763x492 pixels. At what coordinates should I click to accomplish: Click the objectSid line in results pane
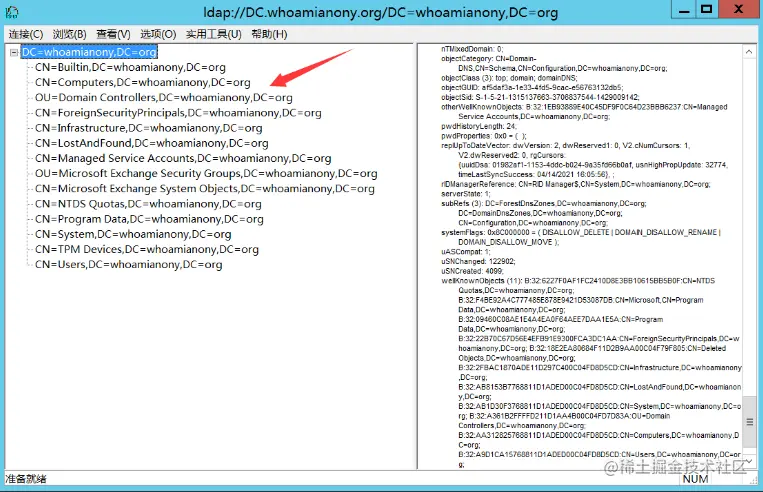point(540,97)
